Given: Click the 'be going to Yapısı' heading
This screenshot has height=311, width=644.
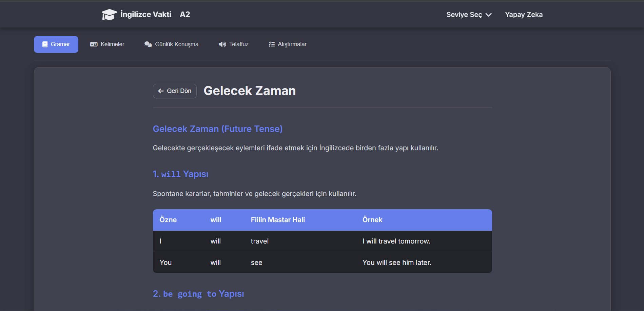Looking at the screenshot, I should coord(198,294).
